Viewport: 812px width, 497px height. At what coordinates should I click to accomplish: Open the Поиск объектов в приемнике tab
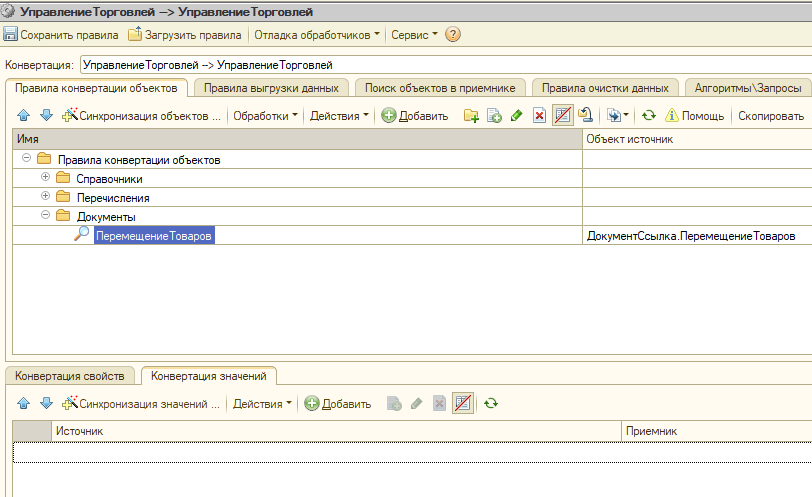pyautogui.click(x=440, y=88)
